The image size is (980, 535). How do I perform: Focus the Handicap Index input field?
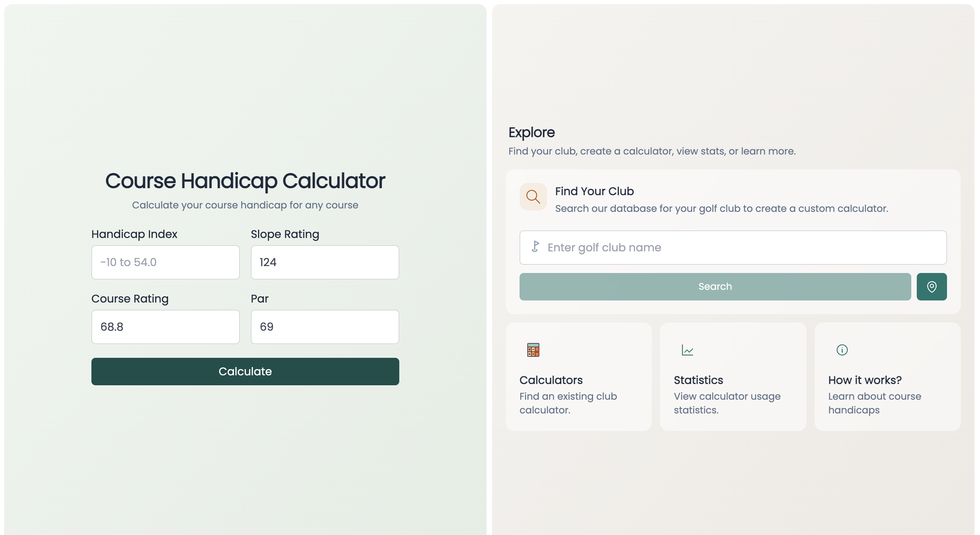click(x=165, y=262)
